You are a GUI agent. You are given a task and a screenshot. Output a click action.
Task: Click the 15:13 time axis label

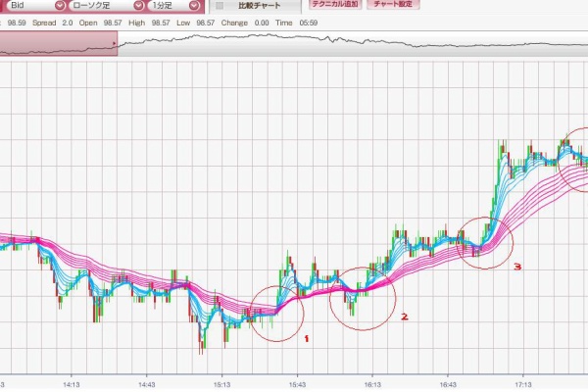coord(221,385)
